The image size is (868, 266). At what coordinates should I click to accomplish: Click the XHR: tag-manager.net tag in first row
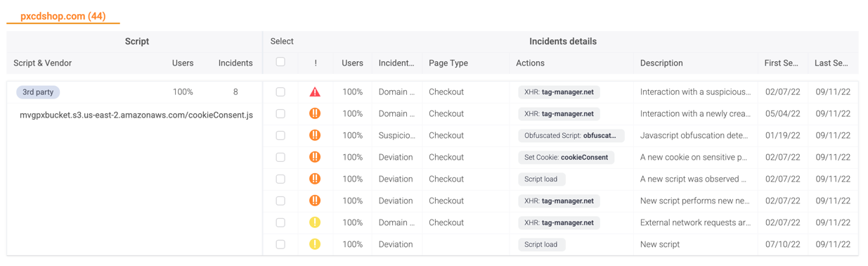(559, 91)
